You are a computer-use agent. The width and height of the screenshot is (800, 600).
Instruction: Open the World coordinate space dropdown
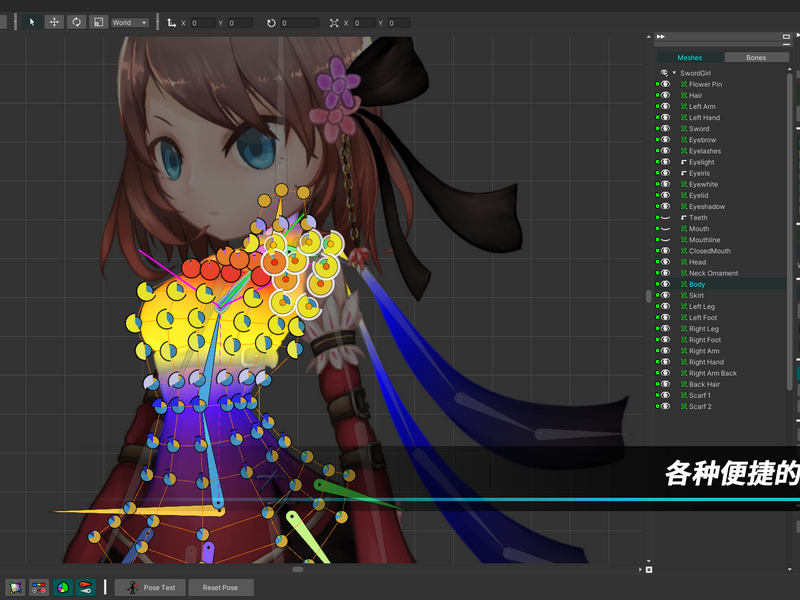point(130,22)
